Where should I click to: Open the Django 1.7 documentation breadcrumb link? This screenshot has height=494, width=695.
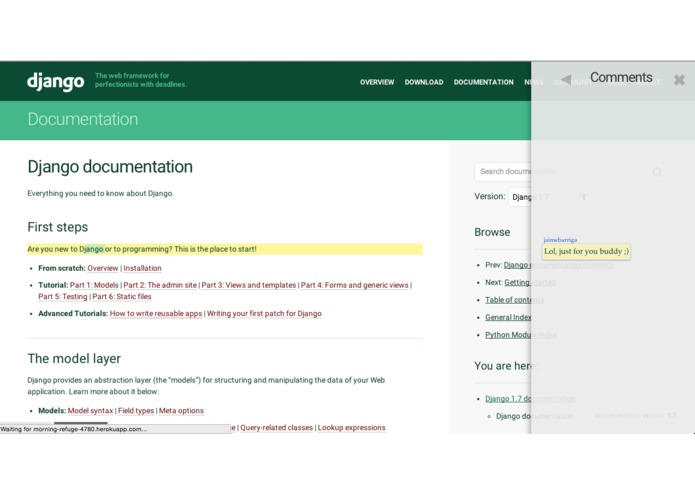(530, 399)
